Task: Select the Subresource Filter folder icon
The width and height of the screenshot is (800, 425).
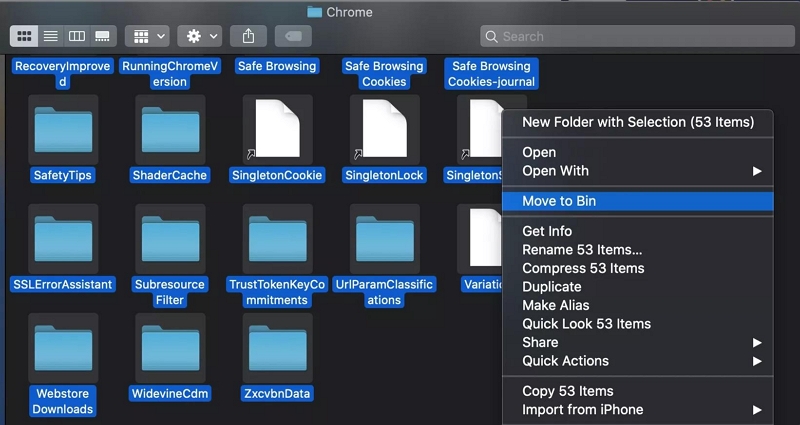Action: pos(170,239)
